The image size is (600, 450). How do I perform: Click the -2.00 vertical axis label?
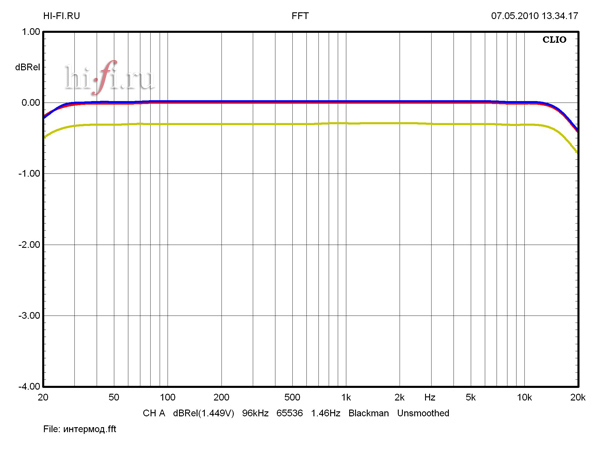pyautogui.click(x=28, y=245)
